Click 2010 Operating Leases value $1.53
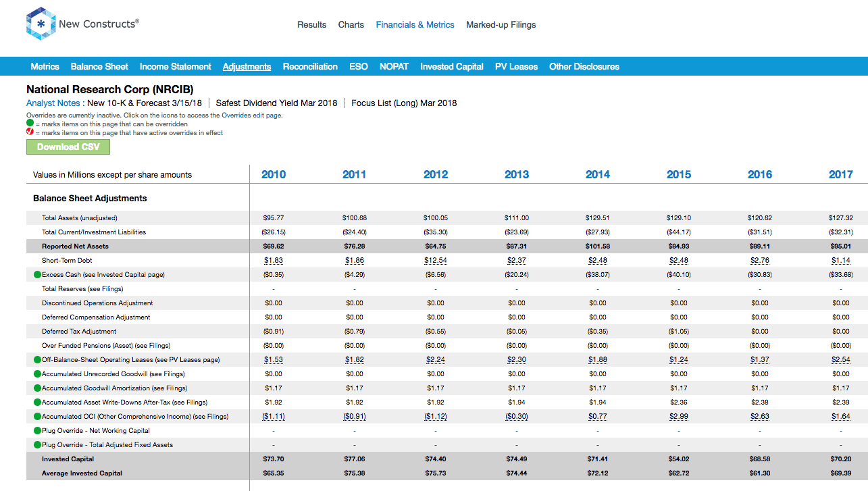Image resolution: width=868 pixels, height=491 pixels. 274,360
